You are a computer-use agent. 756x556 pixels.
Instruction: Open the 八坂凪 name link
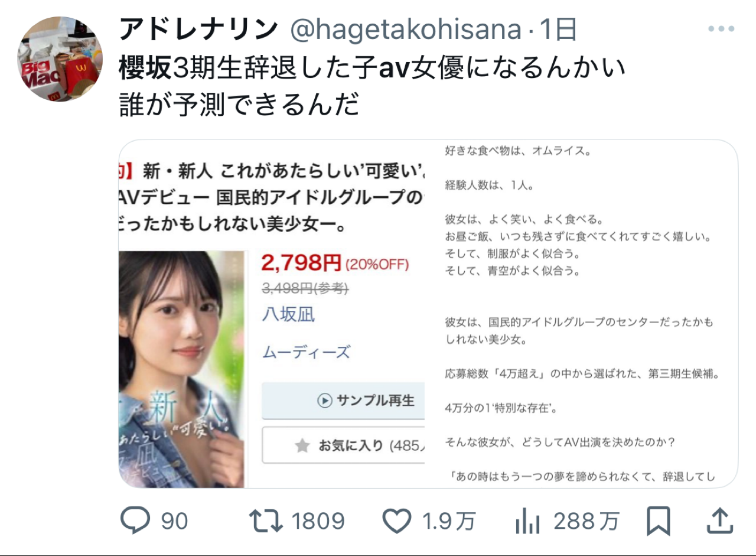pyautogui.click(x=288, y=314)
